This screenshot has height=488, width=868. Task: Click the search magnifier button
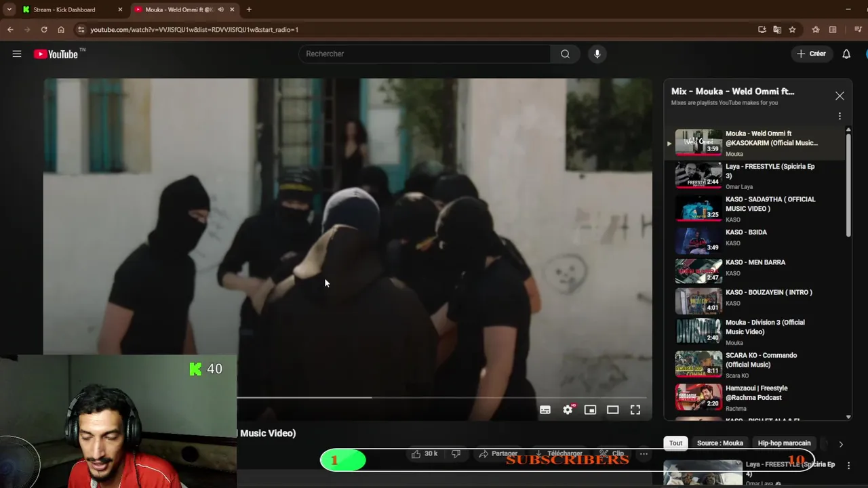coord(565,54)
